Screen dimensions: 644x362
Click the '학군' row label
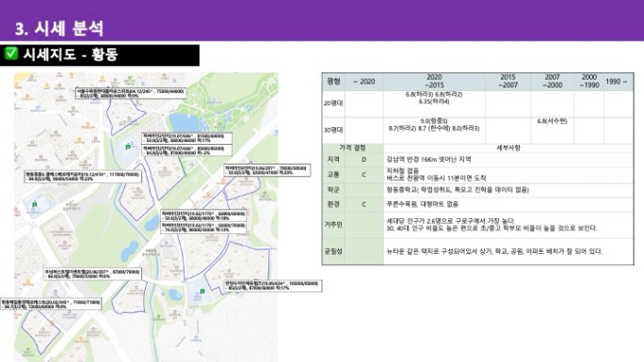coord(333,190)
